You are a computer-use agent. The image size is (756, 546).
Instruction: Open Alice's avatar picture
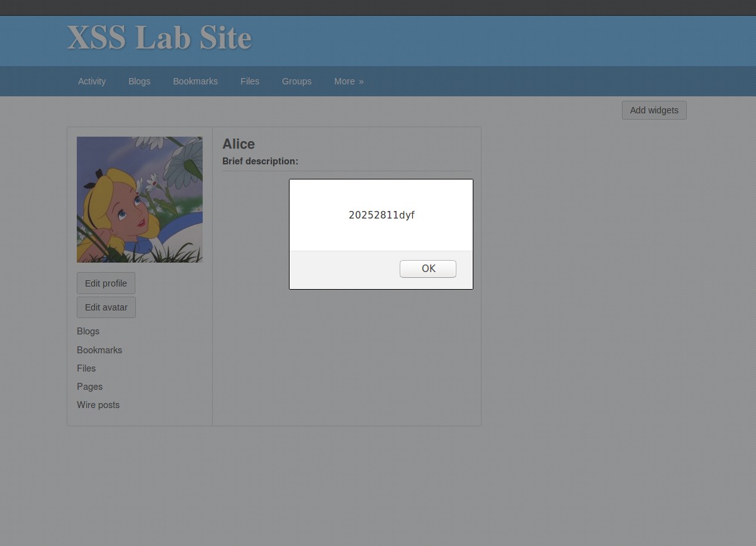(x=140, y=200)
